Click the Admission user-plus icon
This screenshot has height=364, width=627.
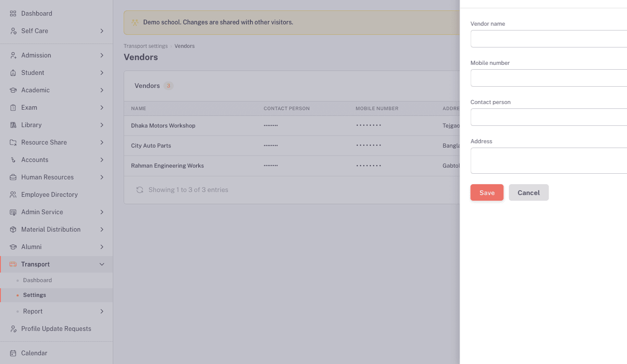tap(13, 55)
